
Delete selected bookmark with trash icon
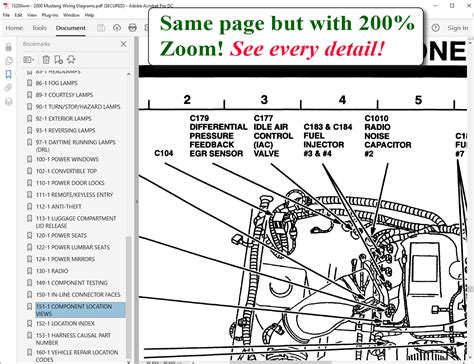coord(46,60)
